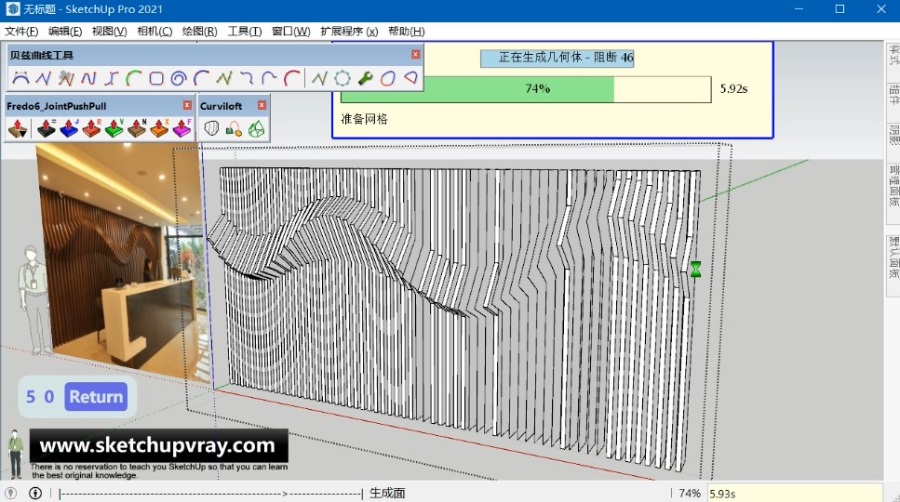Viewport: 900px width, 502px height.
Task: Select the blue arc tool in Bezier toolbar
Action: 201,78
